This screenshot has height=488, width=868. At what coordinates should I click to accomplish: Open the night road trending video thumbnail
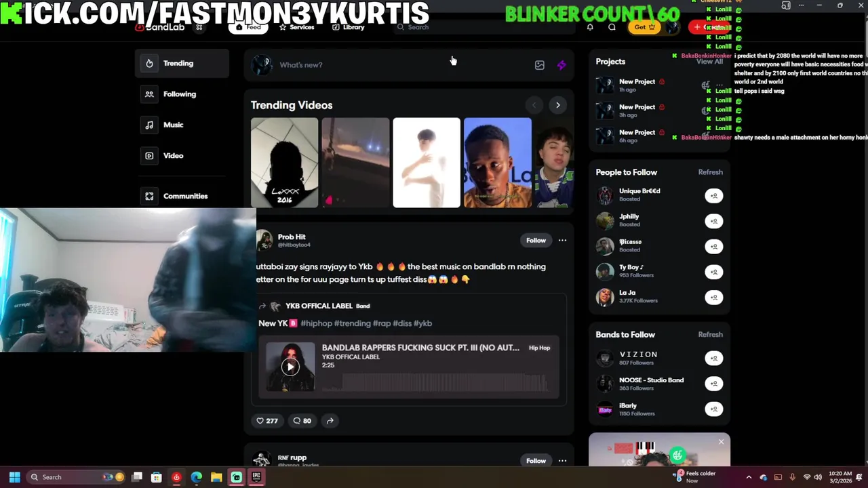(x=355, y=163)
